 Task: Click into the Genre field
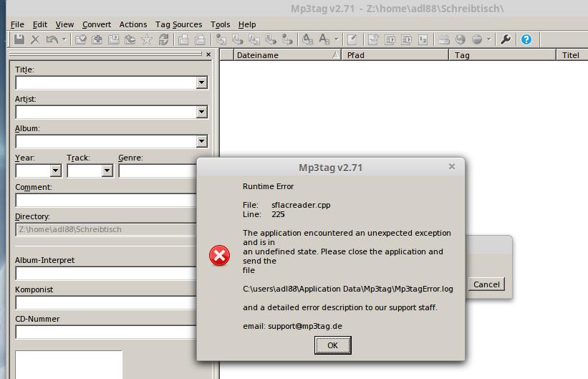(x=158, y=171)
